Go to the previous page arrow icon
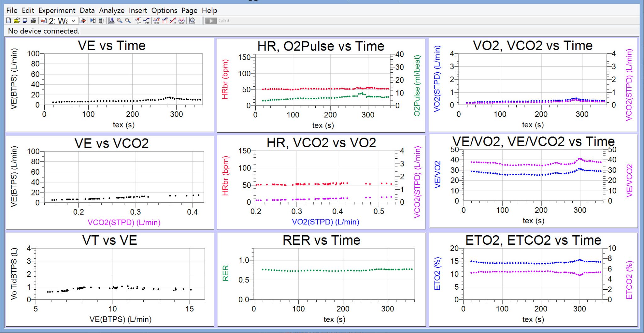Viewport: 644px width, 333px height. 44,21
